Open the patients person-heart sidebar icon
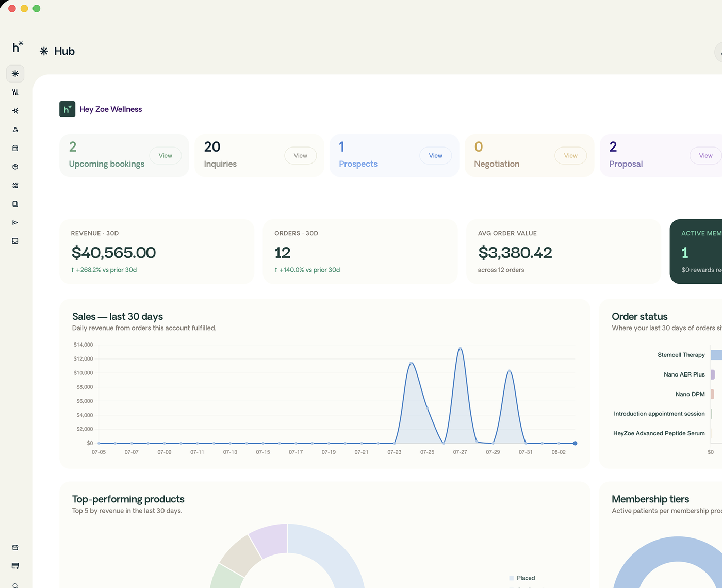 coord(15,129)
